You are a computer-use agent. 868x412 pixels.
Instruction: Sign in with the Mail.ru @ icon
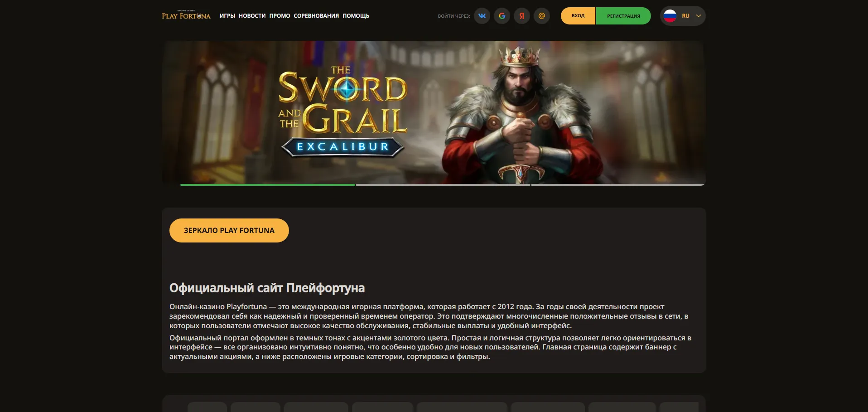pyautogui.click(x=541, y=16)
